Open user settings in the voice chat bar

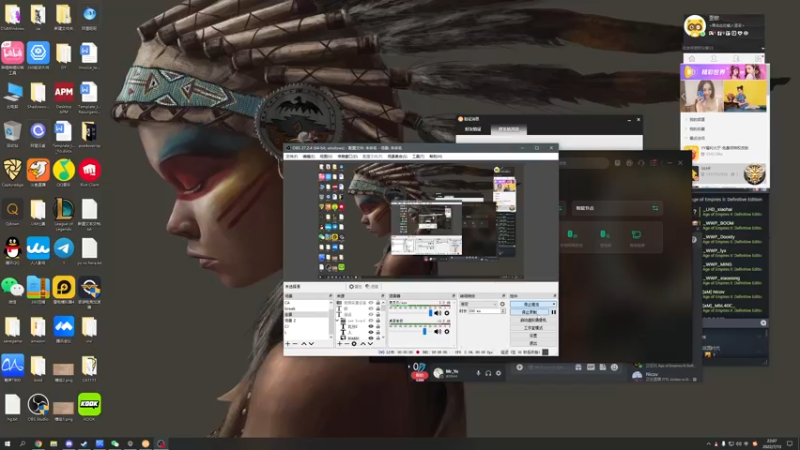click(498, 373)
